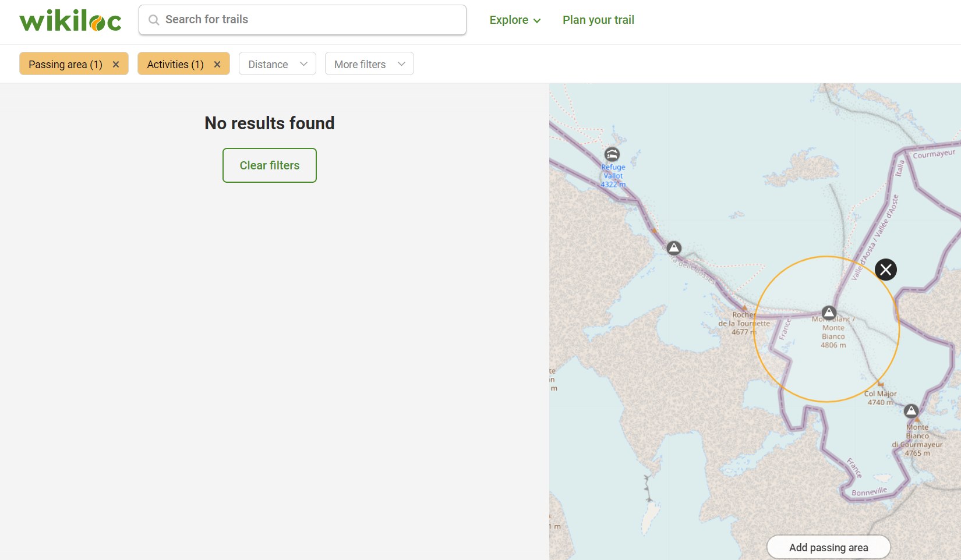Open the Activities (1) filter
961x560 pixels.
[x=175, y=65]
